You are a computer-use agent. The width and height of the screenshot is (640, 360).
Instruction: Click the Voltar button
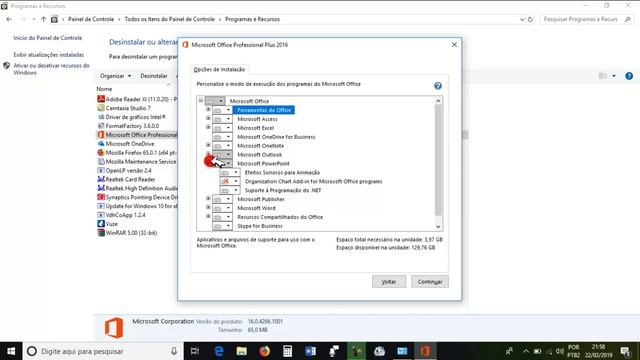click(x=389, y=282)
